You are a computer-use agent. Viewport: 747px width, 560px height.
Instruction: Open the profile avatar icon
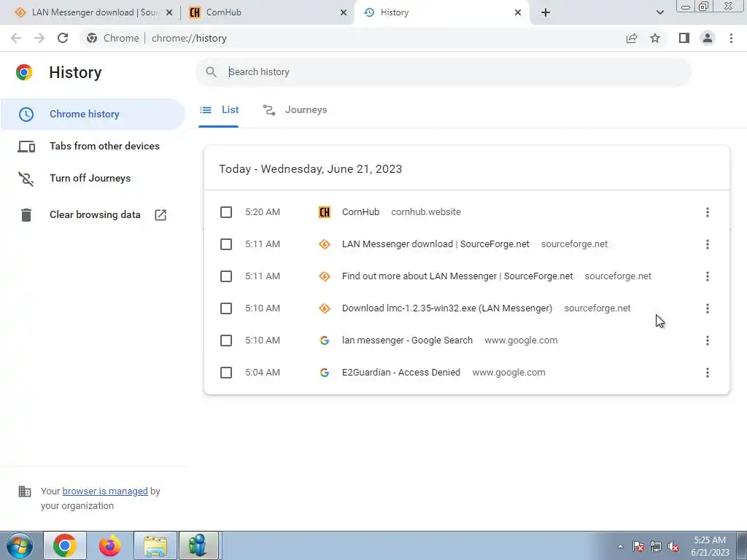click(708, 38)
